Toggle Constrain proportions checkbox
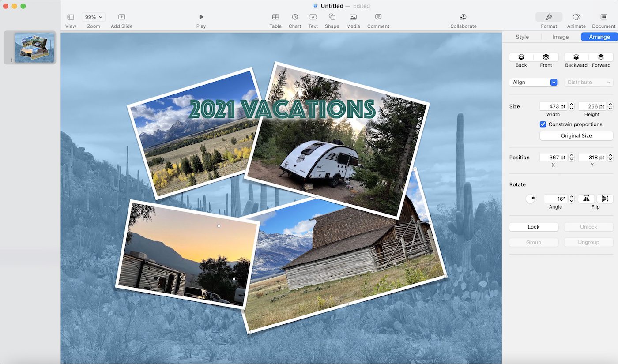This screenshot has width=618, height=364. [543, 124]
